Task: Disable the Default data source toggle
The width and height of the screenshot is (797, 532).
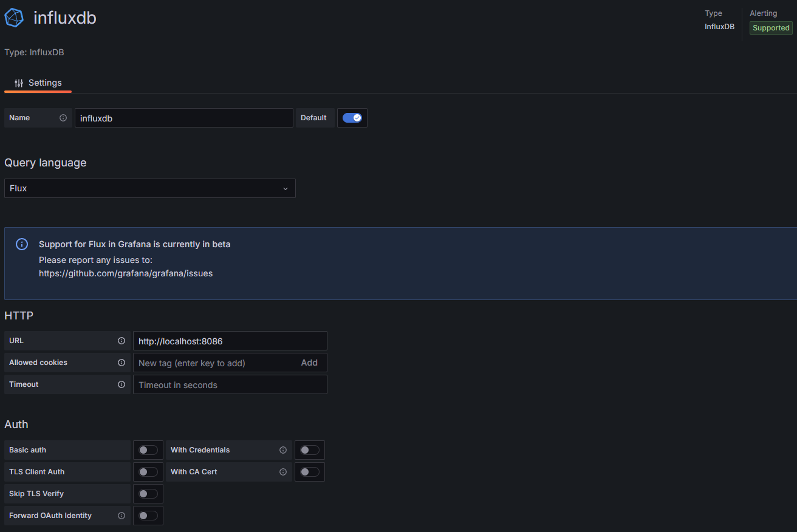Action: click(352, 118)
